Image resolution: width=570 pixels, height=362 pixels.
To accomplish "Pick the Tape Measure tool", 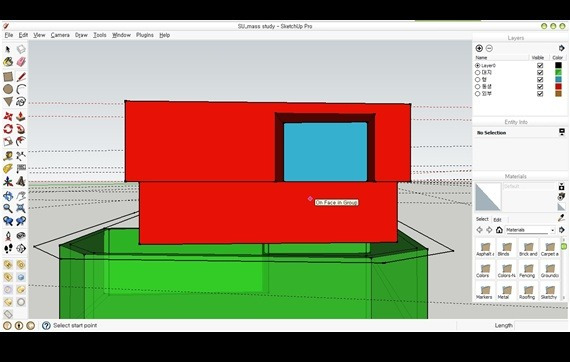I will 8,156.
